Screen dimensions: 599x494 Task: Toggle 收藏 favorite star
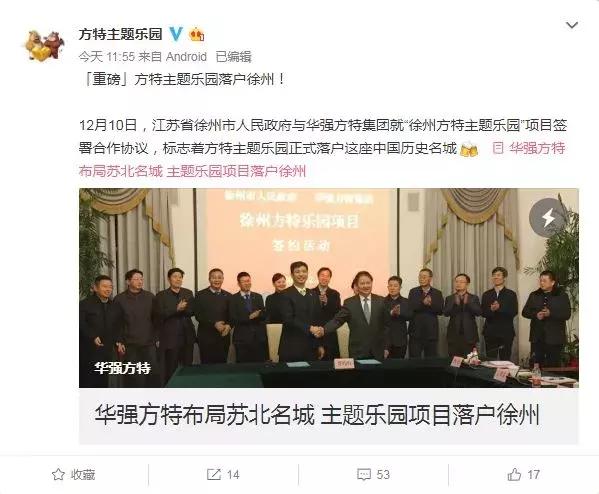point(73,475)
